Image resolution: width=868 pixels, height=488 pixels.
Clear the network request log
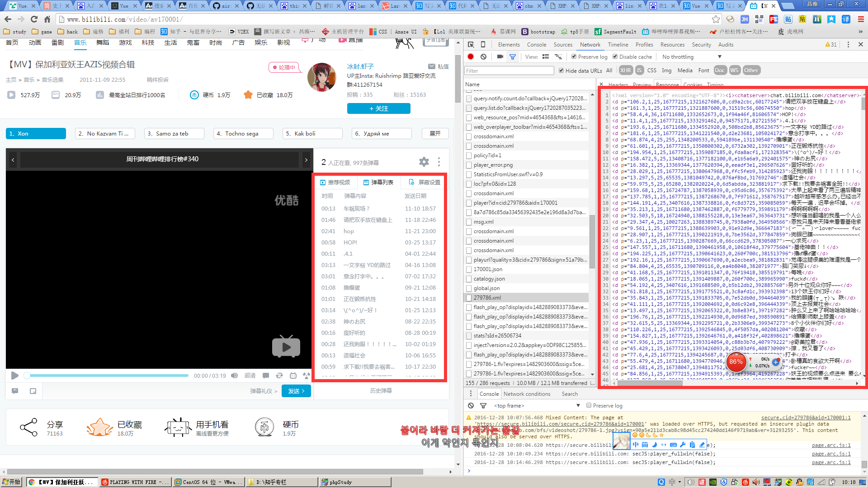483,56
